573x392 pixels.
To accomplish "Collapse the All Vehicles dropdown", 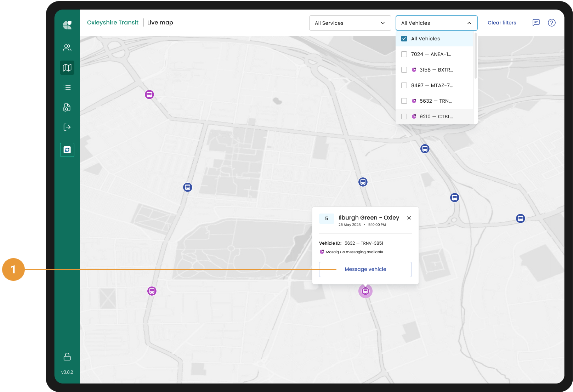I will point(436,23).
